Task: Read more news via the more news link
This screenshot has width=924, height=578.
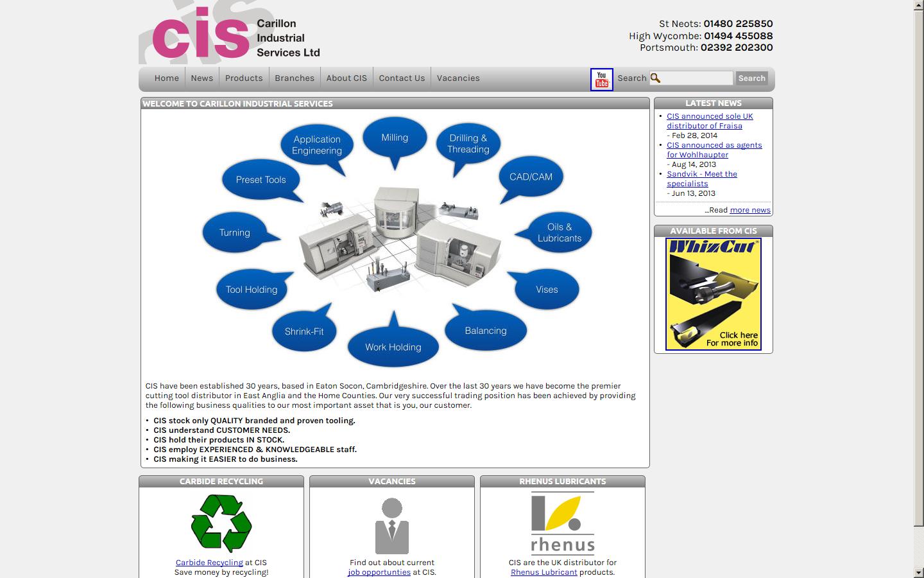Action: coord(748,209)
